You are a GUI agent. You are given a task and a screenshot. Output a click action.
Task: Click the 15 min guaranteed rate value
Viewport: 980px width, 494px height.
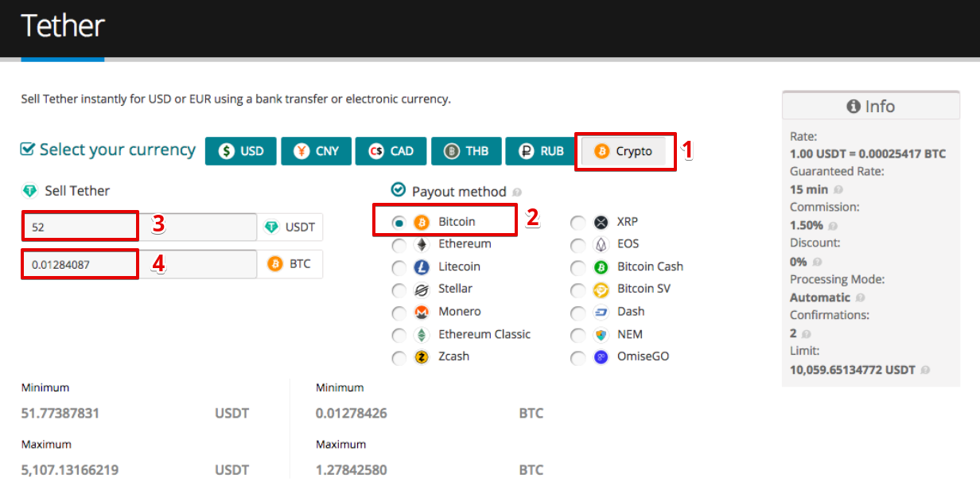click(807, 189)
